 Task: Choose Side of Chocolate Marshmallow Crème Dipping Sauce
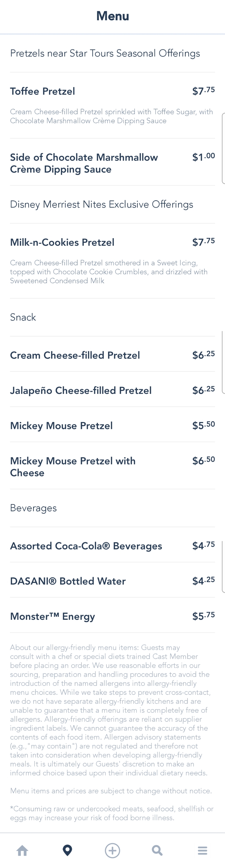click(x=84, y=163)
